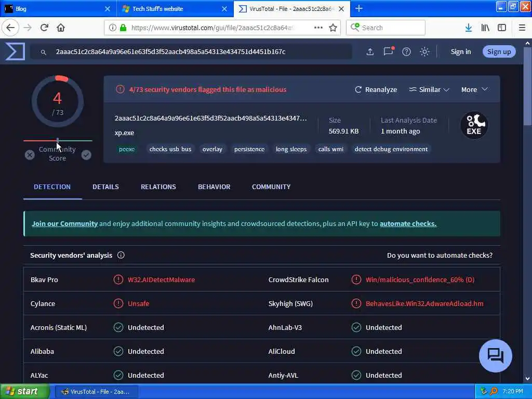Click Do you want to automate checks?
This screenshot has width=532, height=399.
[x=440, y=255]
